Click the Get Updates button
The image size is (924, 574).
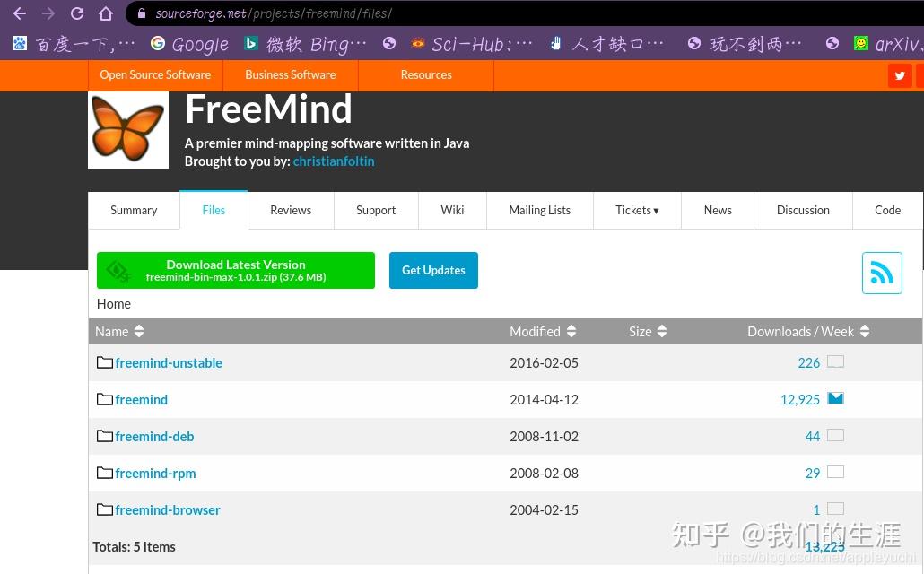click(x=433, y=271)
